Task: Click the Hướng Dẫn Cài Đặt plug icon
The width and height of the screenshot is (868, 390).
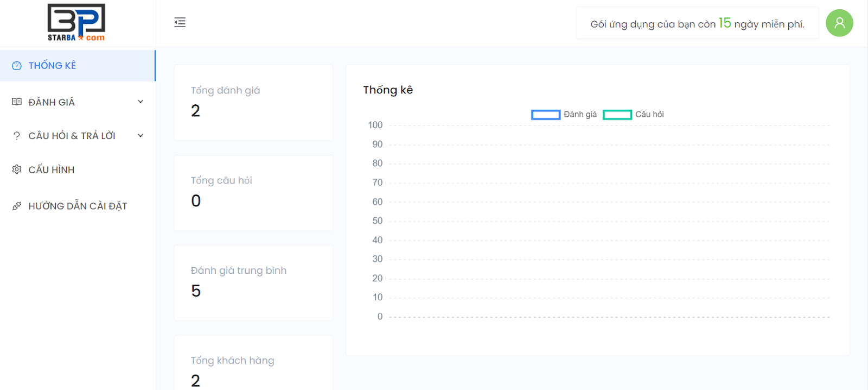Action: (x=17, y=206)
